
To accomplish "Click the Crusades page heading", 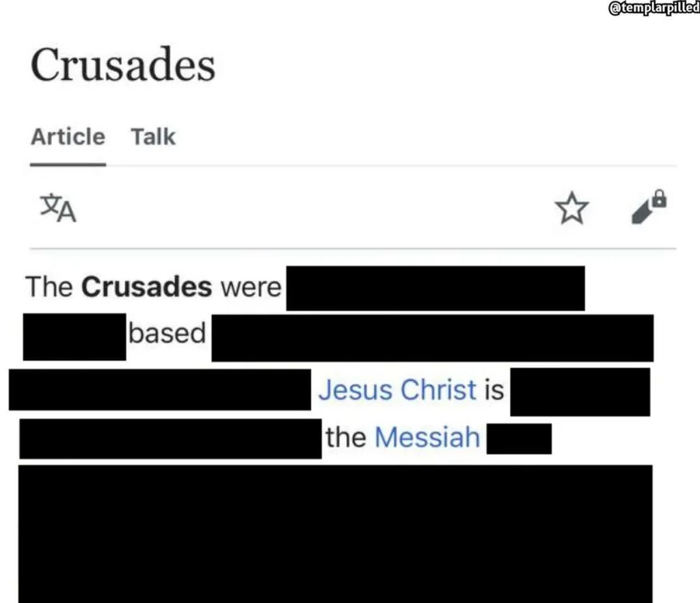I will tap(123, 66).
